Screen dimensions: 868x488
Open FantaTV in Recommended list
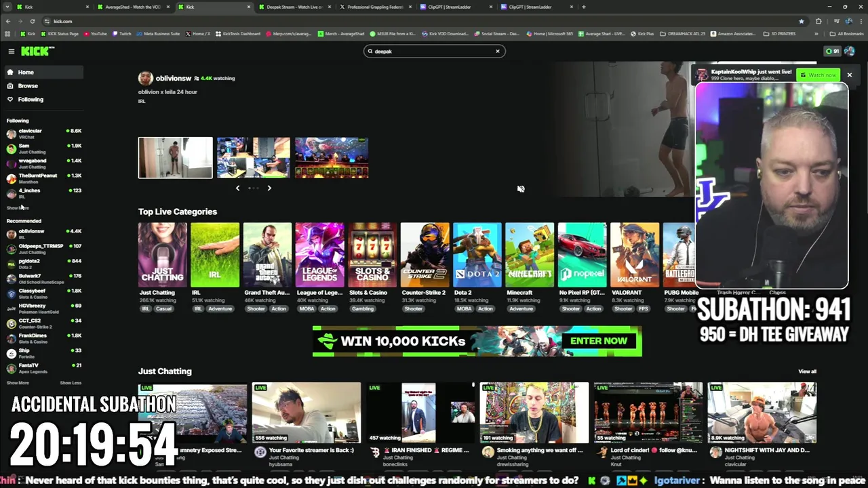tap(43, 368)
